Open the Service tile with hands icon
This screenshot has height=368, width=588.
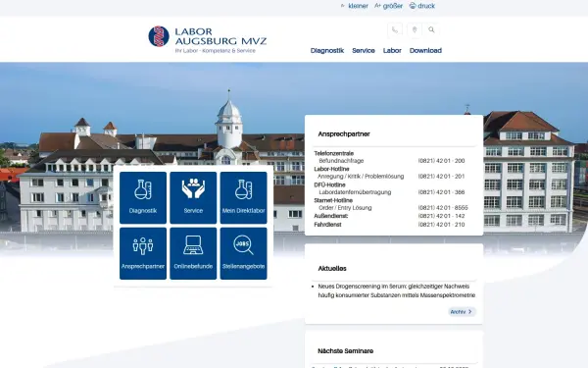[193, 197]
